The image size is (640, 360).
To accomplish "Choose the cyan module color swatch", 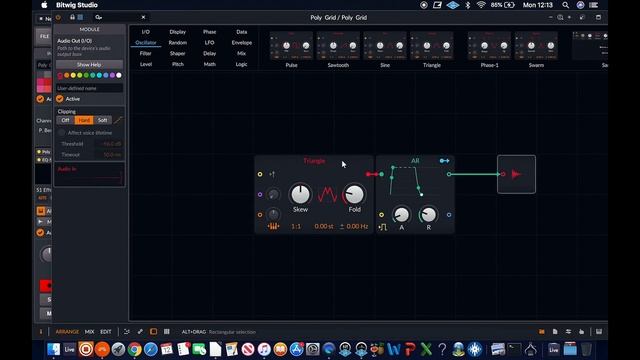I will (x=99, y=75).
